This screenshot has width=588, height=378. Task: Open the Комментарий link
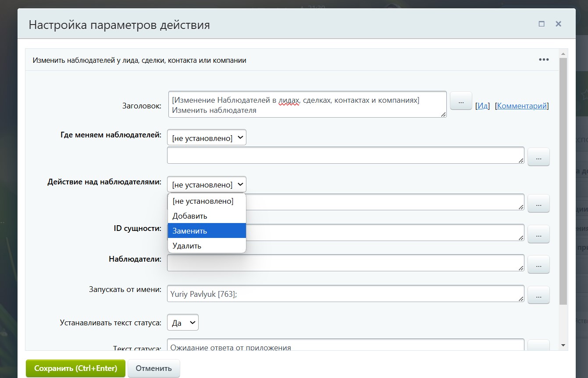click(x=522, y=106)
